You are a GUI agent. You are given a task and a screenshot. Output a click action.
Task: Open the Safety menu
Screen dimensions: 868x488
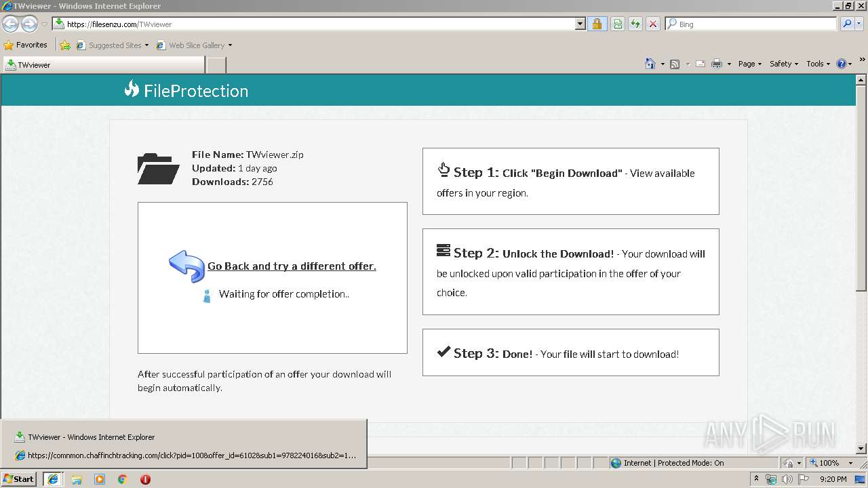pyautogui.click(x=783, y=64)
